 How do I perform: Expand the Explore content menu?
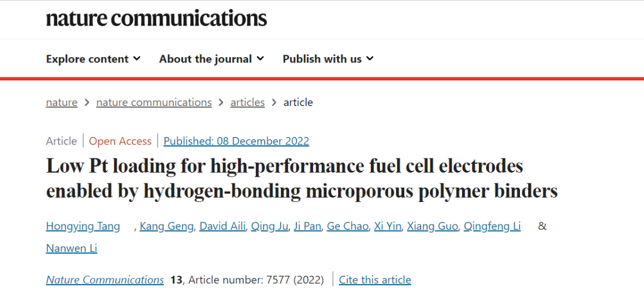click(x=93, y=59)
